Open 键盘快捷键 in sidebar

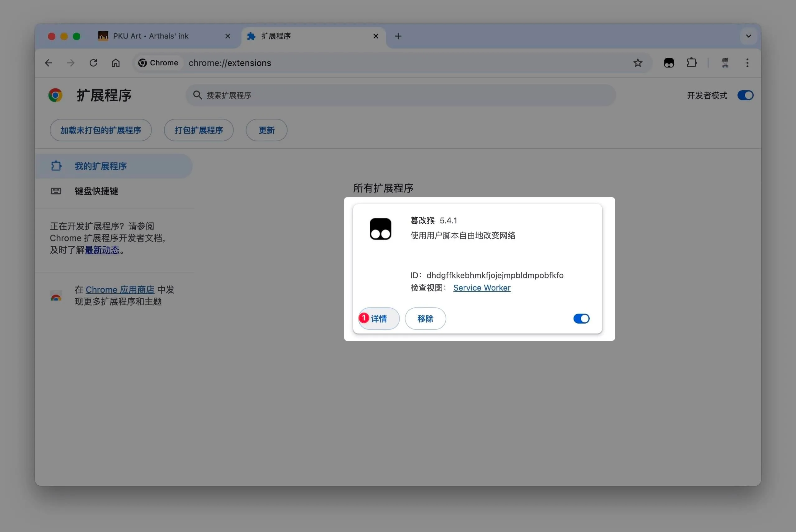(114, 191)
